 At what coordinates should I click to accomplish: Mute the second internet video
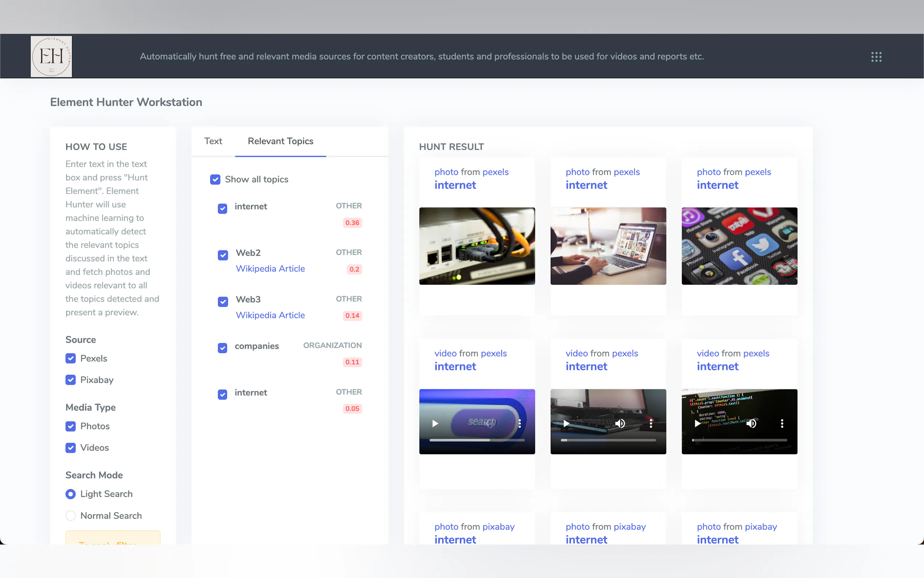pos(620,423)
